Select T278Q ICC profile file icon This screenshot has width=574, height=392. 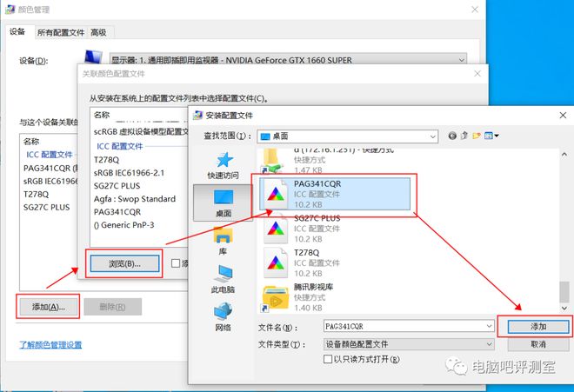(x=276, y=262)
